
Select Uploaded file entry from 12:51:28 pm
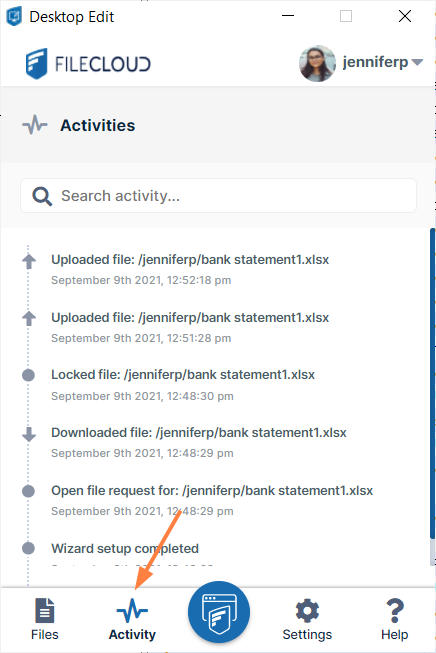pos(190,327)
